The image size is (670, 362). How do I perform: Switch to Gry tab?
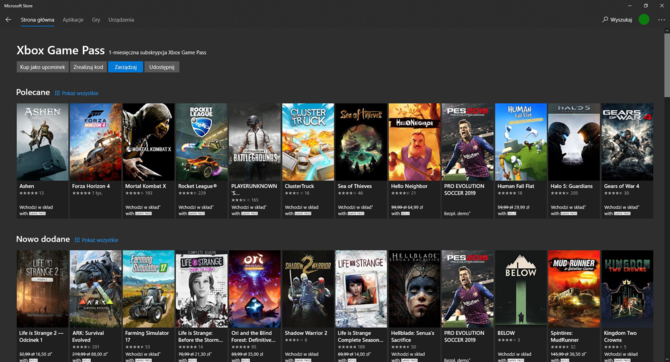coord(96,20)
